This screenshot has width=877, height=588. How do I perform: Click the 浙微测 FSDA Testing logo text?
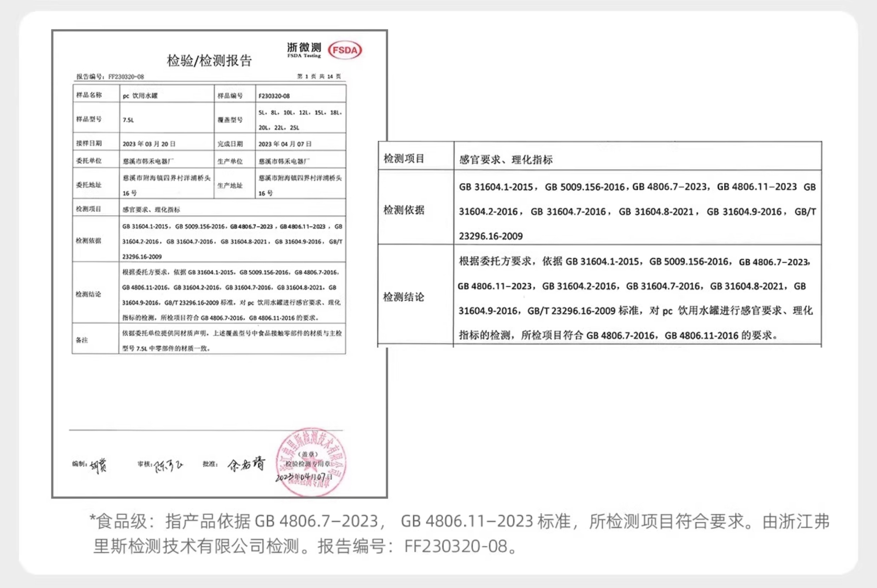(304, 50)
